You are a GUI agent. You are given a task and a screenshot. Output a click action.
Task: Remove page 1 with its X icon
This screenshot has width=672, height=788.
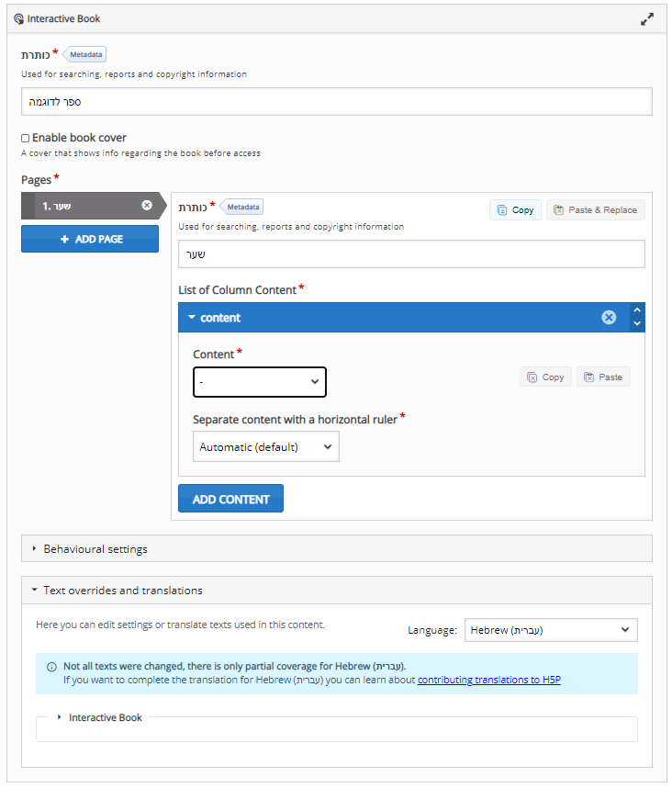[147, 205]
